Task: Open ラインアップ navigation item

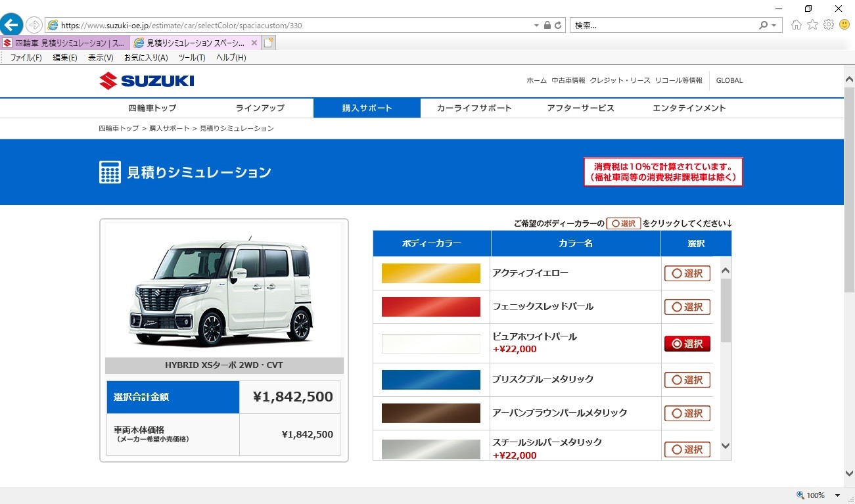Action: point(260,108)
